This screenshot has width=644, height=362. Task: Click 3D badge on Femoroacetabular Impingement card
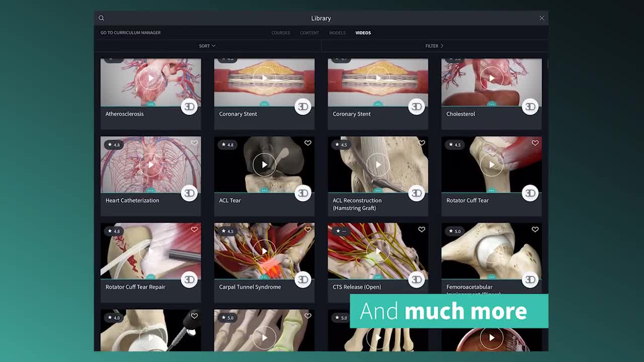pyautogui.click(x=530, y=280)
